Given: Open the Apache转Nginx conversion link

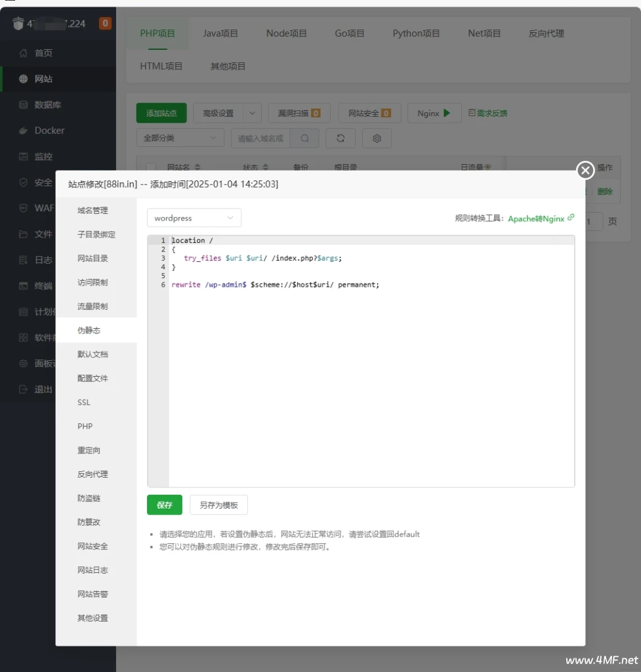Looking at the screenshot, I should (535, 219).
